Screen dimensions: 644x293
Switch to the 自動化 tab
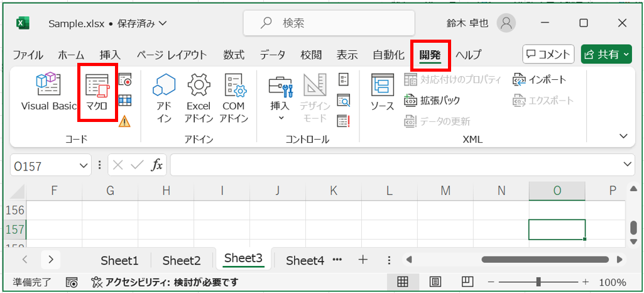click(388, 55)
